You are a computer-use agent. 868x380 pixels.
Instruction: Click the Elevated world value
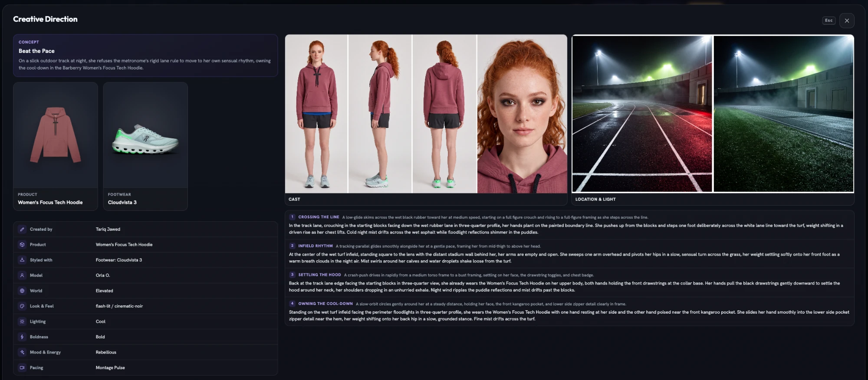pyautogui.click(x=104, y=291)
